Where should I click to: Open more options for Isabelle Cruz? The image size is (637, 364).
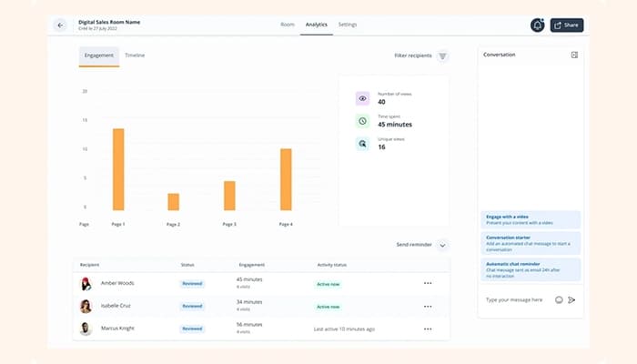(428, 306)
